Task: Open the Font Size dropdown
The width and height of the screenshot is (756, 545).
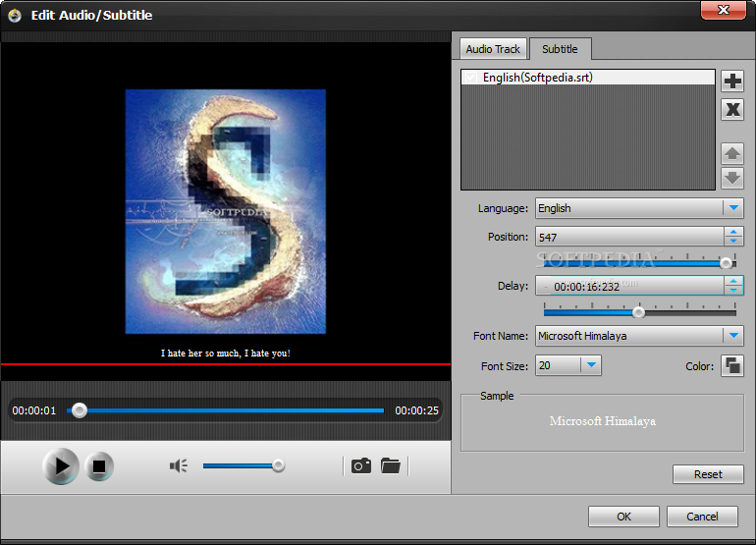Action: point(591,365)
